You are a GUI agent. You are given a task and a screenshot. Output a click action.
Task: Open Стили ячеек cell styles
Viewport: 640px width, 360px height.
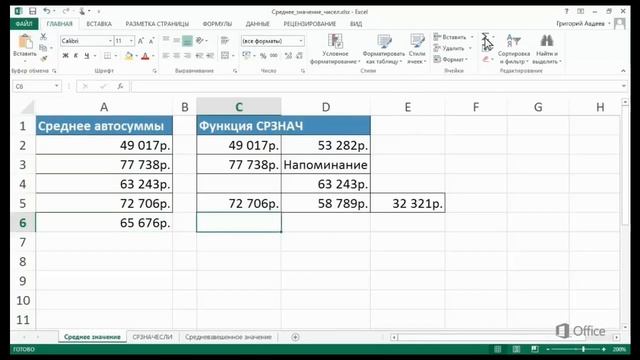[x=417, y=49]
